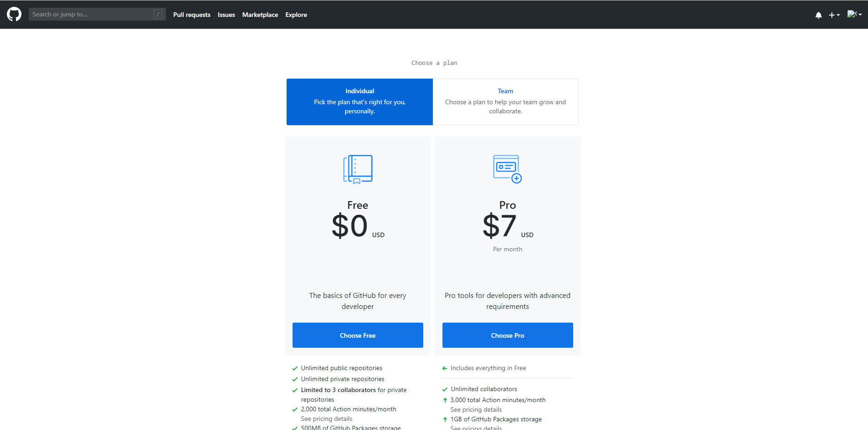Click "Unlimited public repositories" feature
868x430 pixels.
(x=342, y=368)
